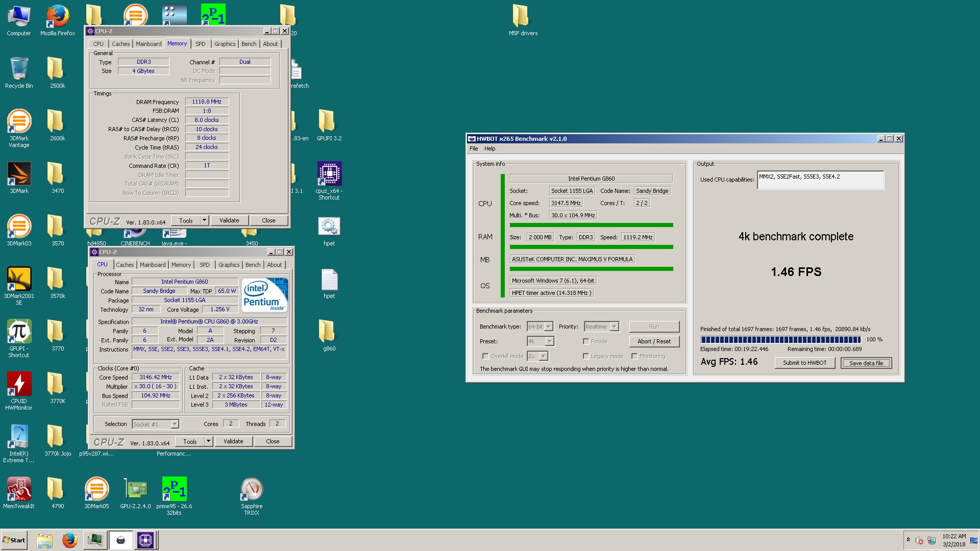Screen dimensions: 980x551
Task: Click the benchmark progress bar at 100 %
Action: (x=781, y=339)
